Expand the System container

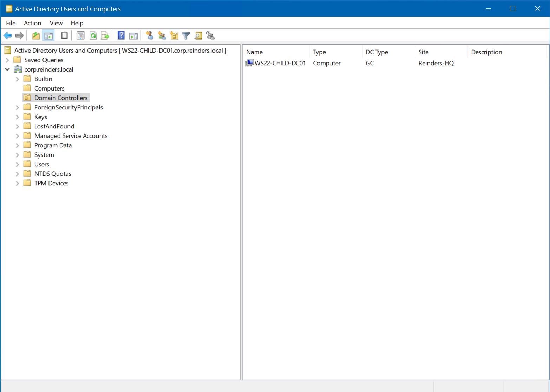tap(17, 155)
